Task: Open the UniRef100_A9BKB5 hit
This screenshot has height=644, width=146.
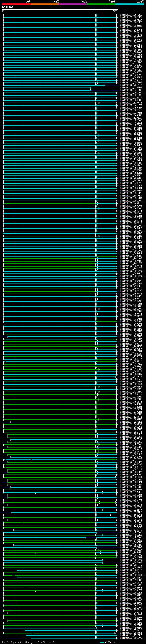Action: (131, 580)
